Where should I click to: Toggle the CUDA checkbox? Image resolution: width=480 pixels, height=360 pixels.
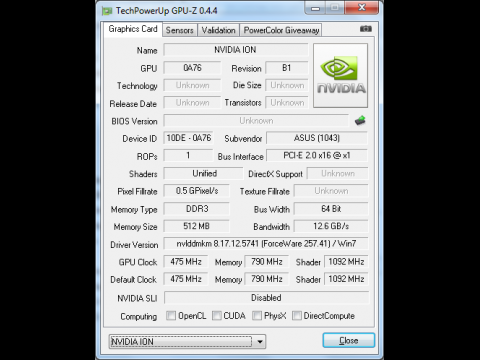coord(217,315)
